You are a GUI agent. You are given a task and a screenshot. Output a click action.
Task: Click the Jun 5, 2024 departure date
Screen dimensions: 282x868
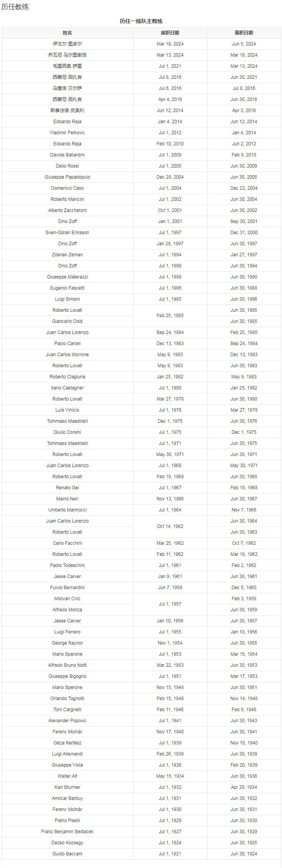coord(244,44)
